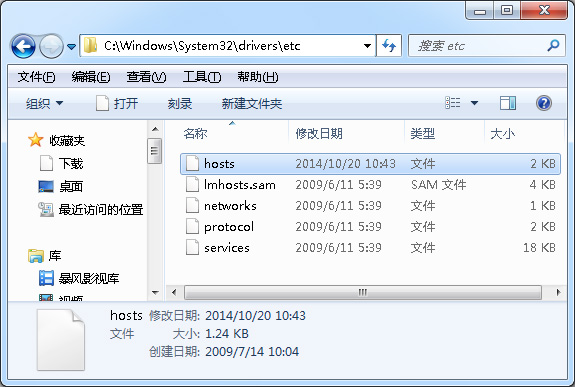Click the 18 KB size of services

[539, 248]
